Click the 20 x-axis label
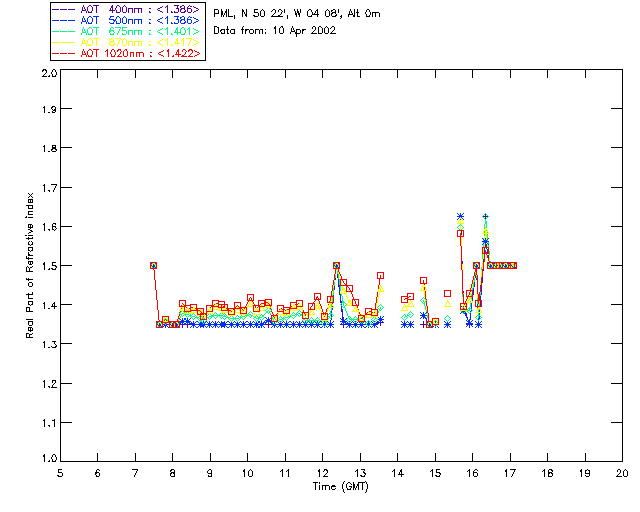The height and width of the screenshot is (512, 640). pyautogui.click(x=622, y=473)
